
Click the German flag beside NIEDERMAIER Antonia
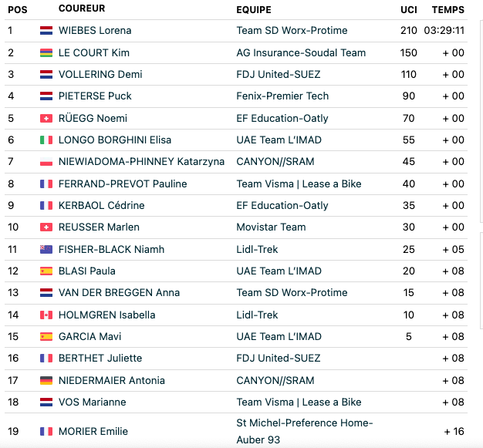tap(46, 381)
